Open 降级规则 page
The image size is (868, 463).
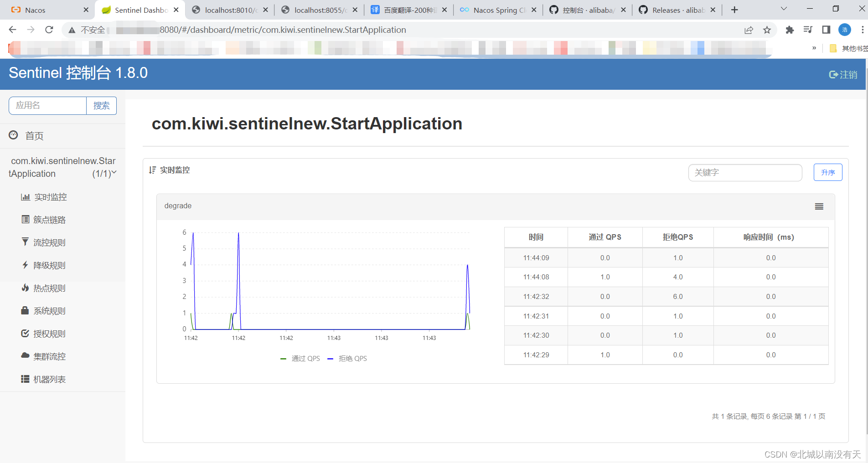click(x=49, y=265)
